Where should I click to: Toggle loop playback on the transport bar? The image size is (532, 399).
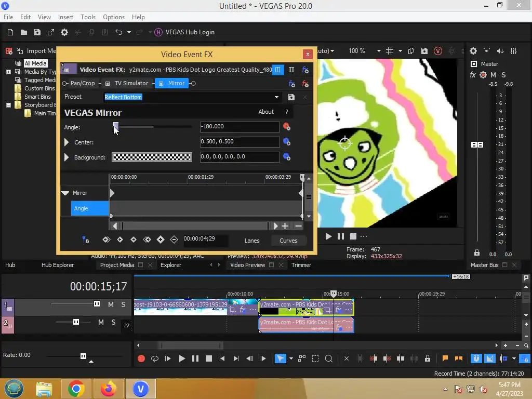[155, 358]
